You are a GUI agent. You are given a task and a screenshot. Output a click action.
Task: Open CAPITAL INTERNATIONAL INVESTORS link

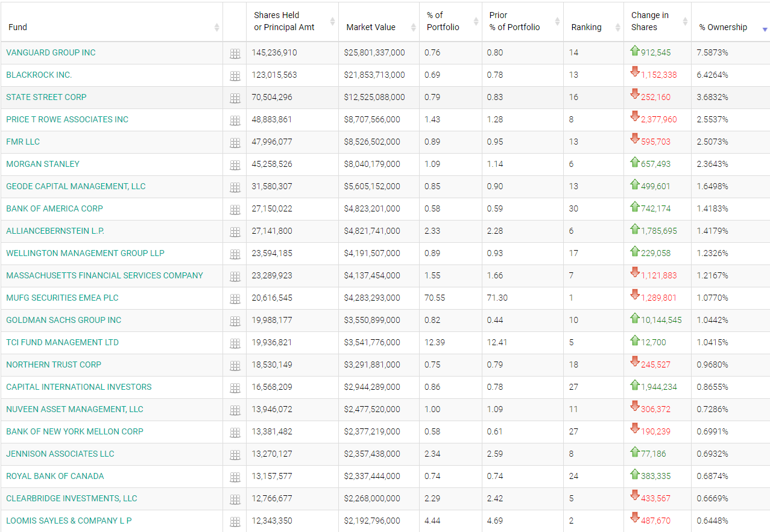tap(79, 387)
